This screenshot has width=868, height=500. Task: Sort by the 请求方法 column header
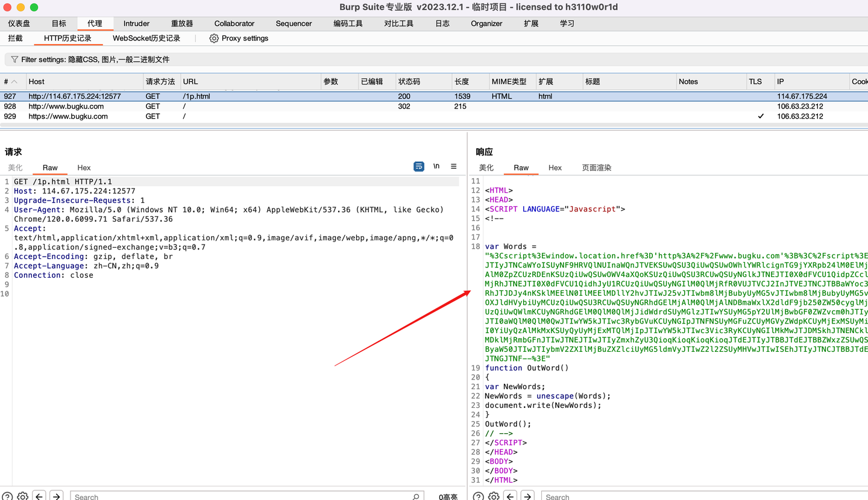(x=160, y=81)
